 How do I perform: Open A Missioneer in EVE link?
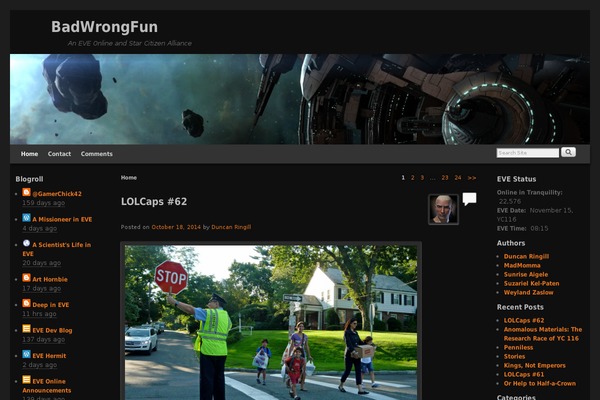tap(62, 219)
